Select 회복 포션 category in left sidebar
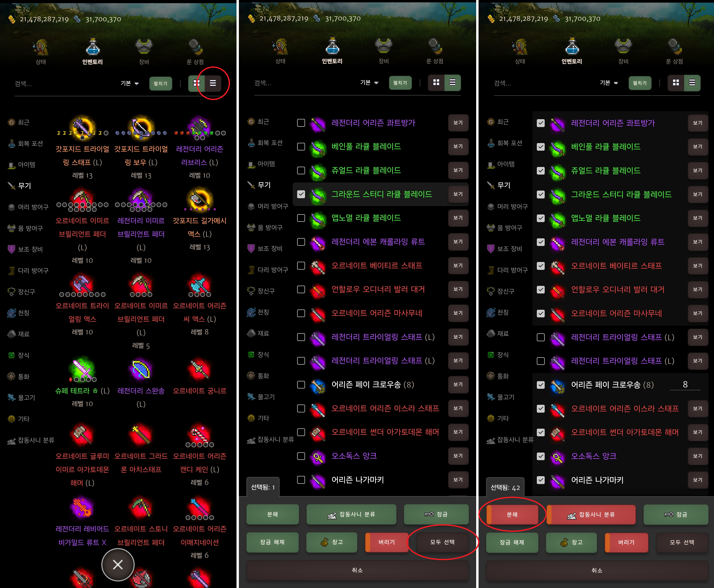 click(26, 144)
